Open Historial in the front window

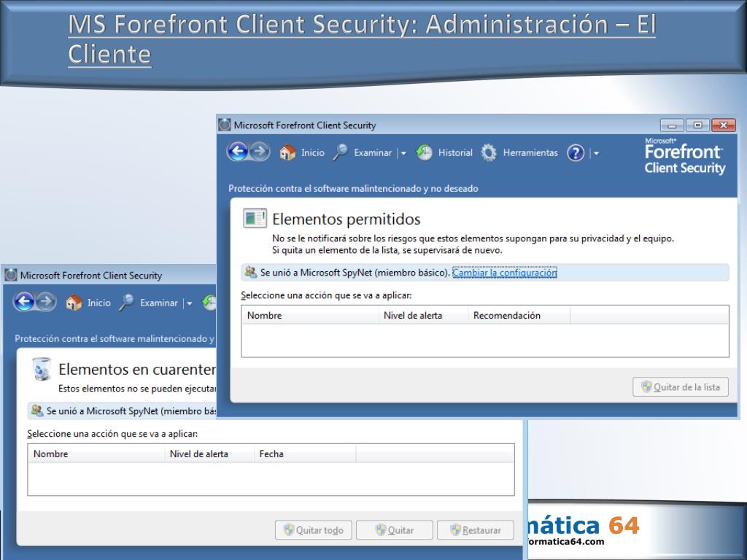pos(444,152)
